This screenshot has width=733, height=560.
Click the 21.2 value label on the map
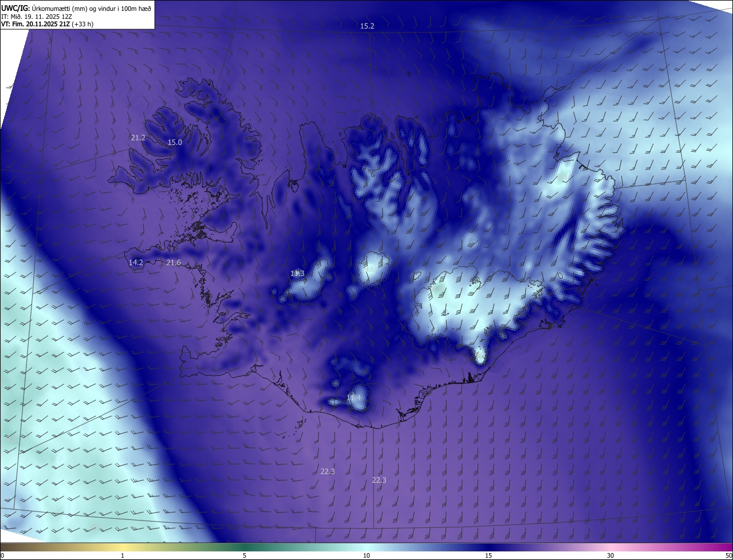click(x=138, y=138)
